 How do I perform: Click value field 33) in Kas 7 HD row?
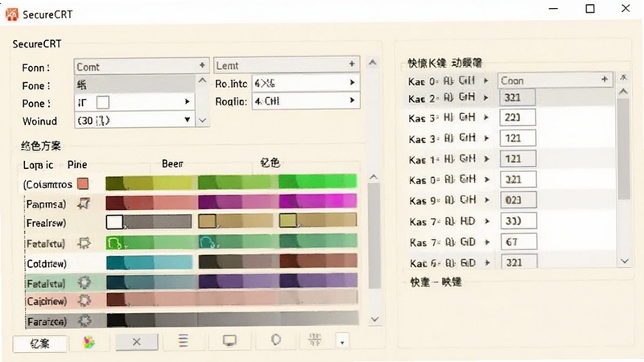(x=518, y=220)
